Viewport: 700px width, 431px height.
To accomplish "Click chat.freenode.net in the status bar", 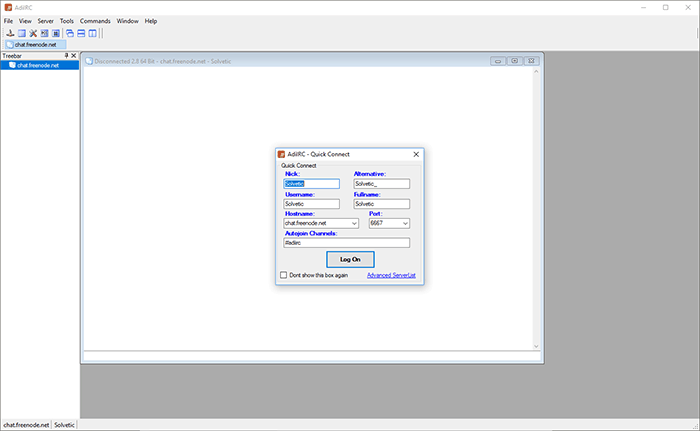I will (x=26, y=425).
